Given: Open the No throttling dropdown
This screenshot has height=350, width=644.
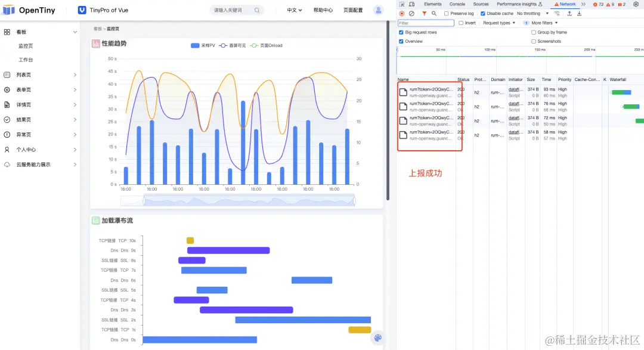Looking at the screenshot, I should tap(532, 14).
